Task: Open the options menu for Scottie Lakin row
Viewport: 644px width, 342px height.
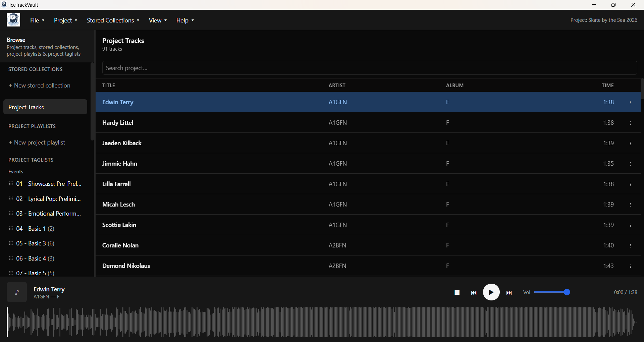Action: pyautogui.click(x=631, y=225)
